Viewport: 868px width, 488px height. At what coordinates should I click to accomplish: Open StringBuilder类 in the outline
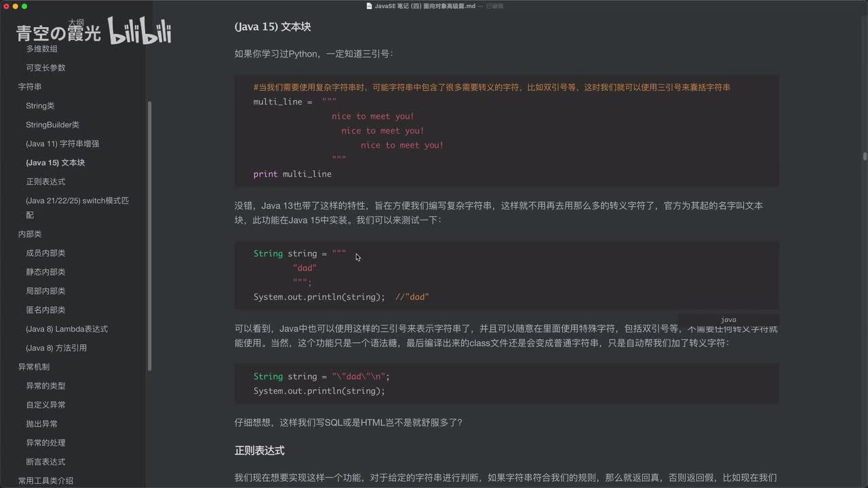click(52, 125)
